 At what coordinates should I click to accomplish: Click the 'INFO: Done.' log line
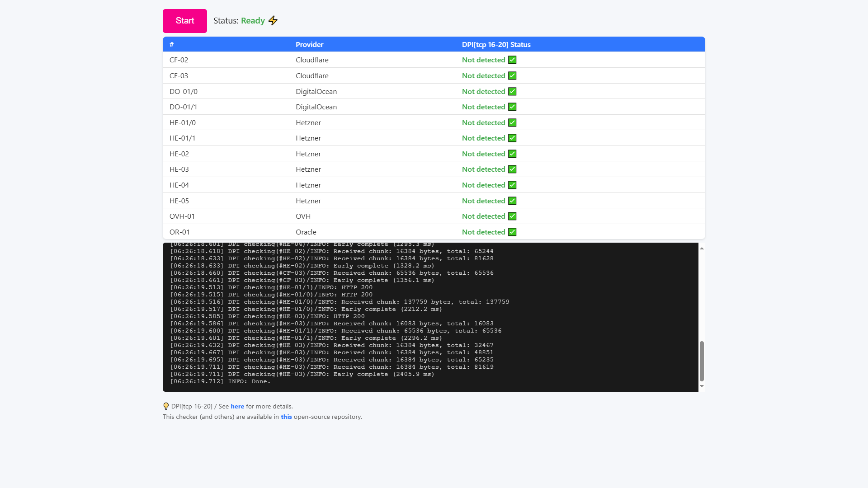point(249,381)
